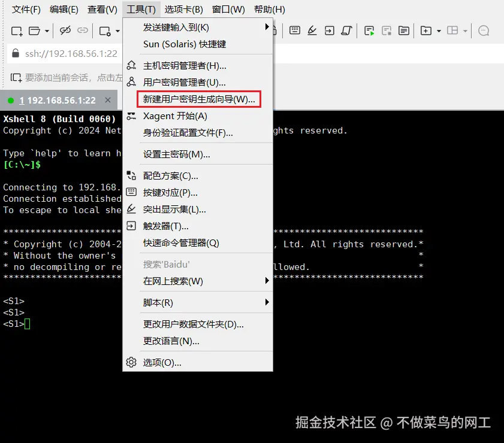Open 配色方案(C) menu item

[198, 176]
